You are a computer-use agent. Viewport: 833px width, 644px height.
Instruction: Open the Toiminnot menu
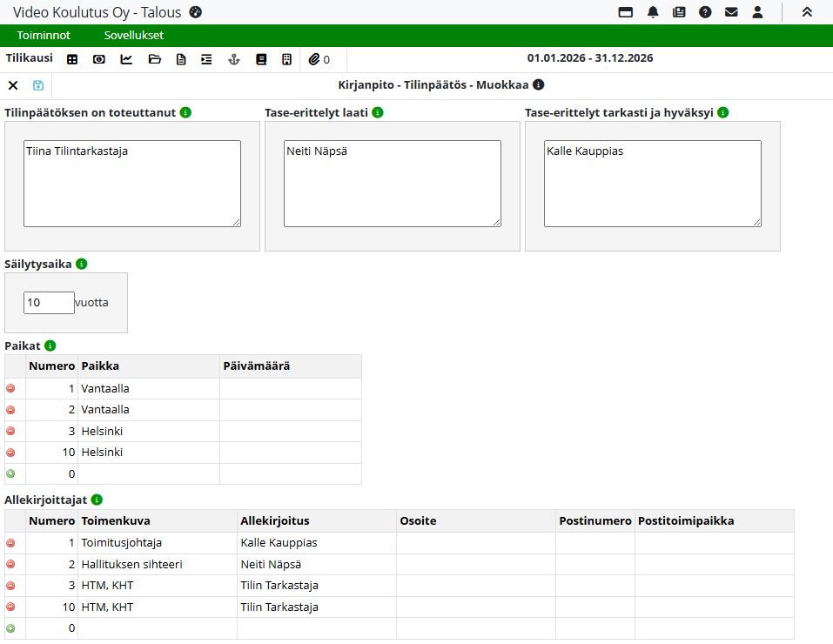44,36
